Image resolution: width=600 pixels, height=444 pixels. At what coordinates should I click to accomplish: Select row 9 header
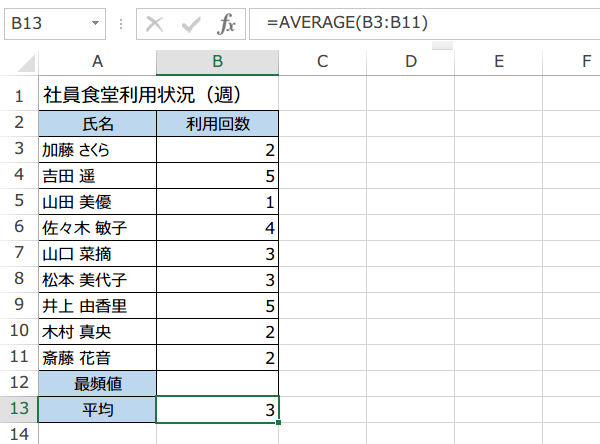click(x=19, y=305)
